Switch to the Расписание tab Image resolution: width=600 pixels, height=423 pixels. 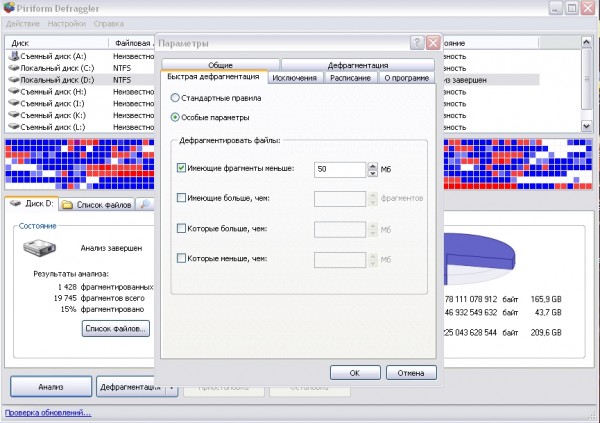(351, 78)
